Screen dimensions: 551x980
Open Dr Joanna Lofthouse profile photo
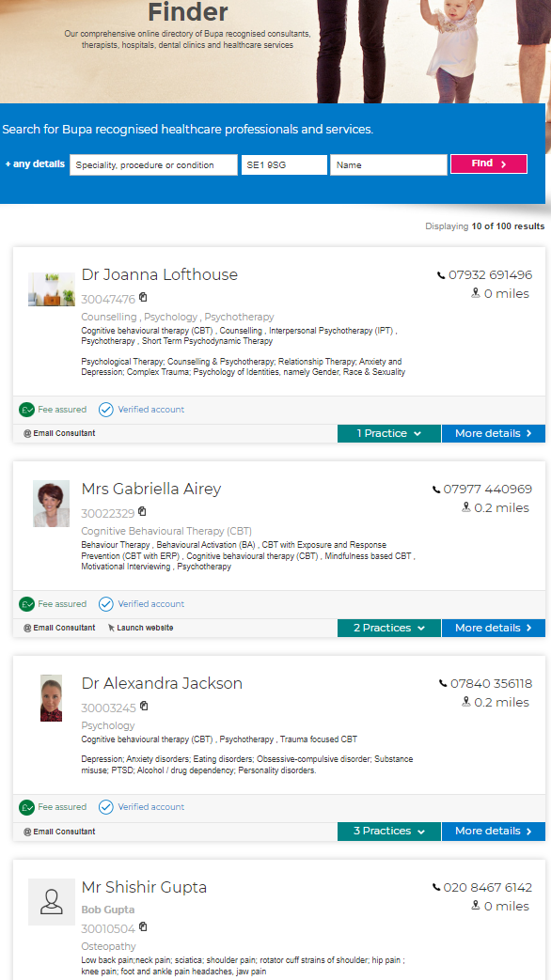[x=52, y=289]
